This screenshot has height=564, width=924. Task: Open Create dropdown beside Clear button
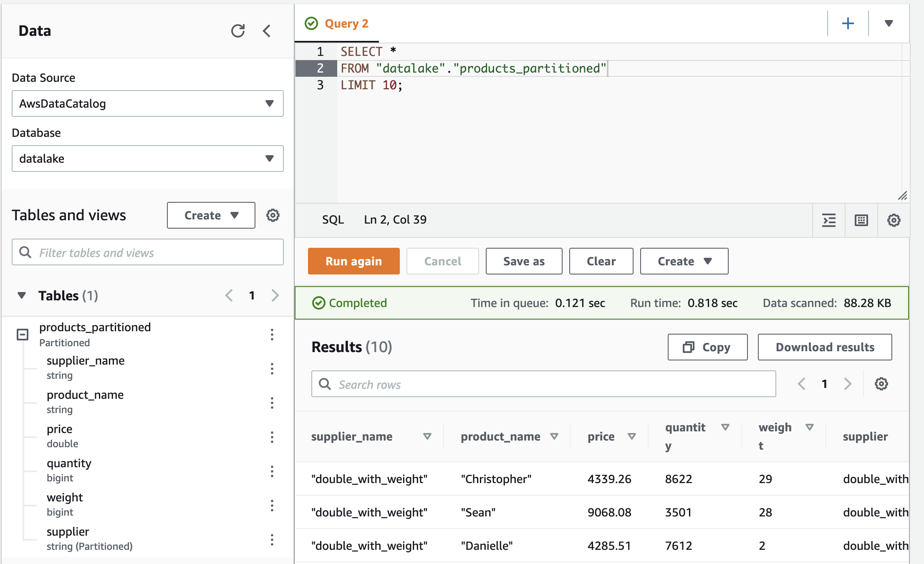pyautogui.click(x=684, y=261)
